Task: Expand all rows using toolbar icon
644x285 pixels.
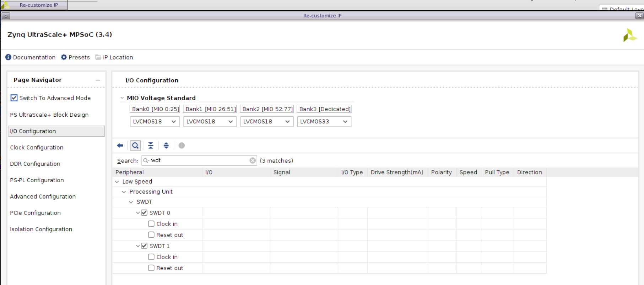Action: 166,146
